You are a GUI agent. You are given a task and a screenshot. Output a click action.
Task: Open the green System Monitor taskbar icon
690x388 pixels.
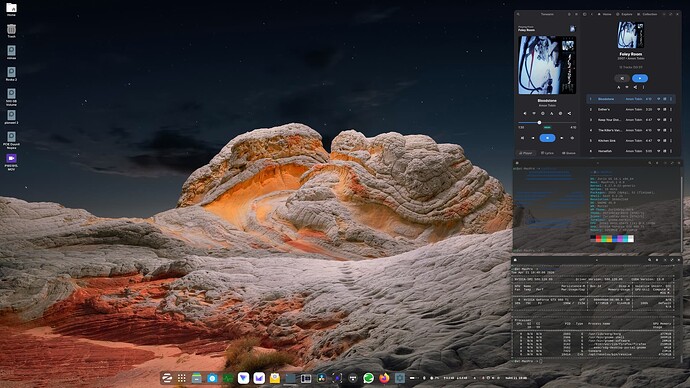tap(228, 378)
